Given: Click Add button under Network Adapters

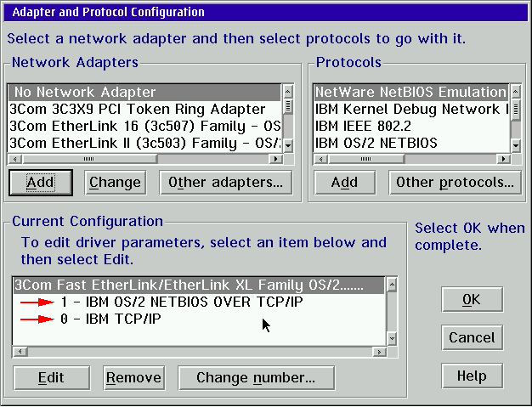Looking at the screenshot, I should [41, 183].
